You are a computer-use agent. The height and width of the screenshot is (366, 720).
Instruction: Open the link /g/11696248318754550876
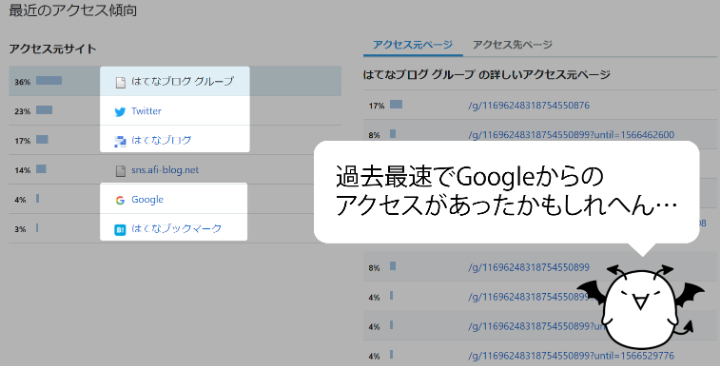point(529,106)
